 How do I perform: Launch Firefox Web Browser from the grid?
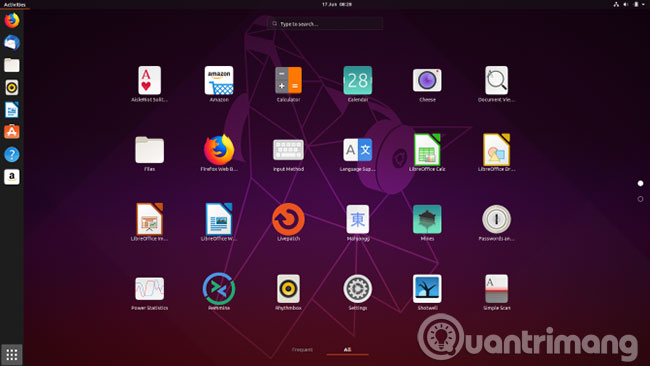coord(219,150)
